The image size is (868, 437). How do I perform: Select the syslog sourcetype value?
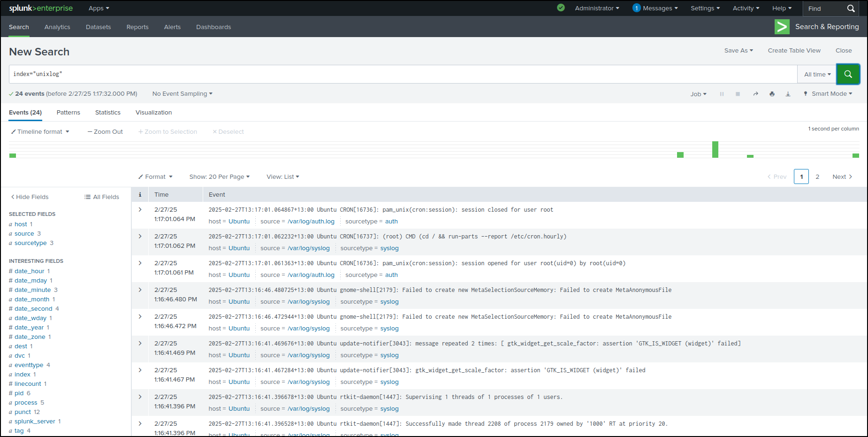pyautogui.click(x=389, y=248)
